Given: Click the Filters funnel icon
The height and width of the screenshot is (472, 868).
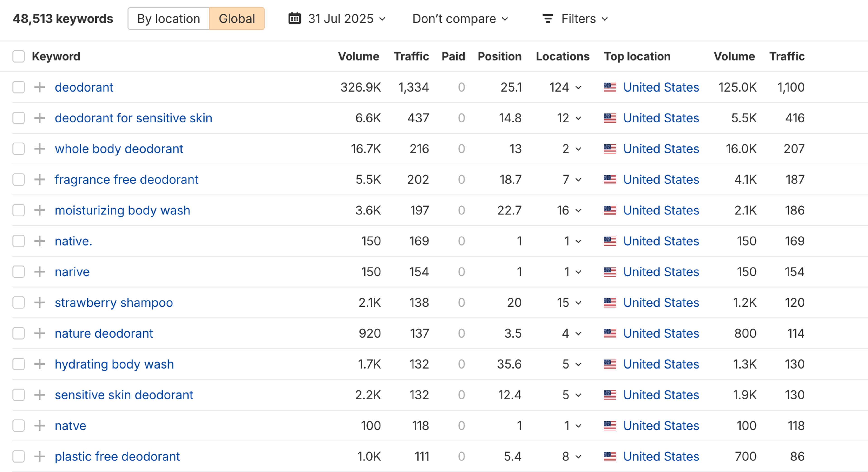Looking at the screenshot, I should click(548, 19).
